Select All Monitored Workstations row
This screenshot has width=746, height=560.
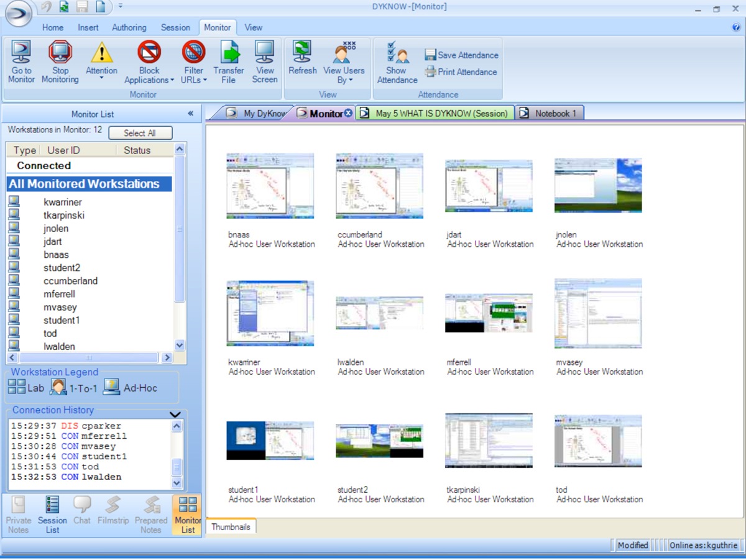90,184
